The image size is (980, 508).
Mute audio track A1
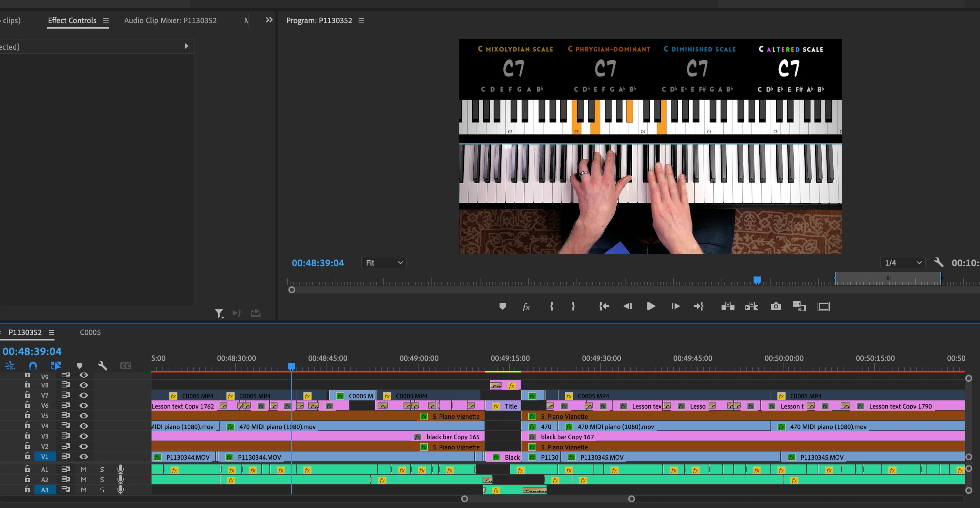coord(84,470)
